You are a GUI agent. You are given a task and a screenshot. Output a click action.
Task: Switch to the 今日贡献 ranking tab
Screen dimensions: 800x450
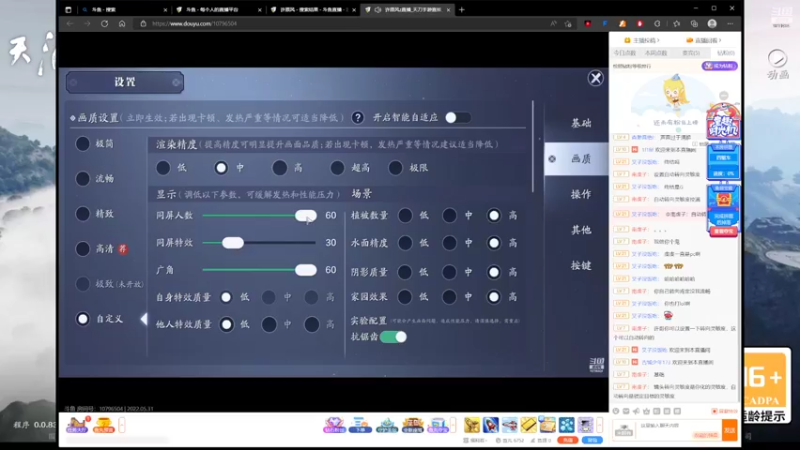(x=626, y=53)
